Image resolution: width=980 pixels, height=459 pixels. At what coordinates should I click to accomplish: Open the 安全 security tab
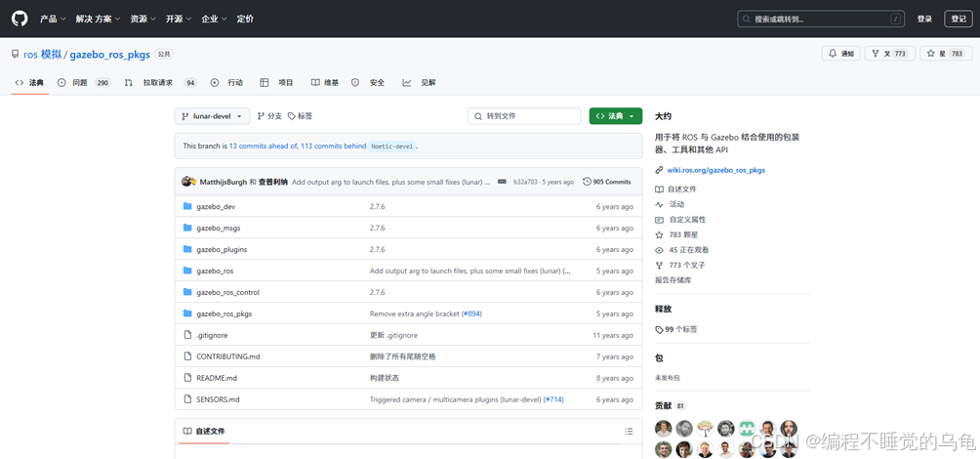click(x=368, y=83)
